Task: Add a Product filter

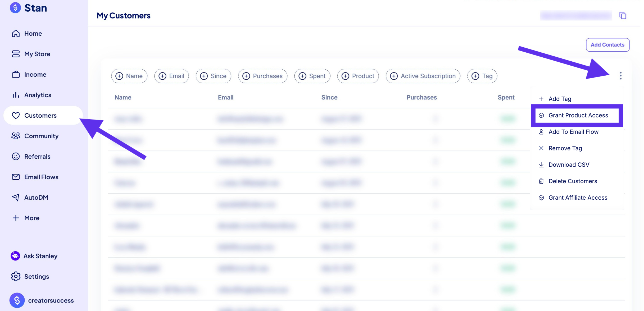Action: tap(358, 76)
